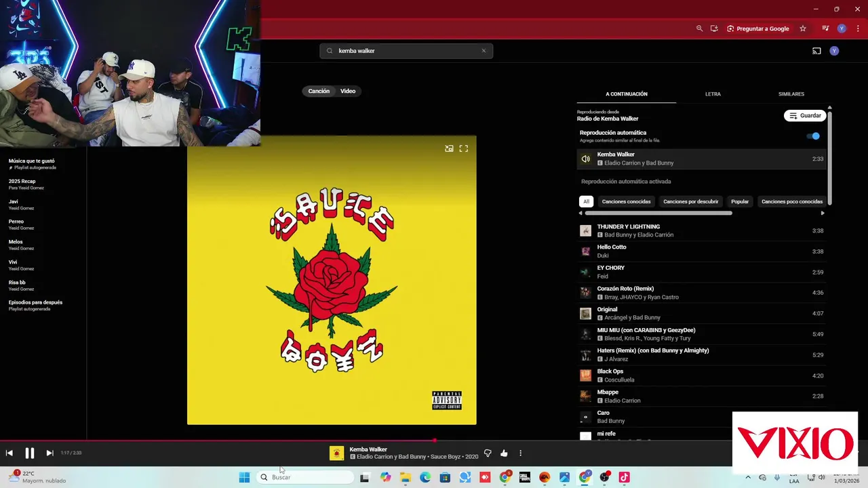Open browser media controls icon

coord(825,28)
